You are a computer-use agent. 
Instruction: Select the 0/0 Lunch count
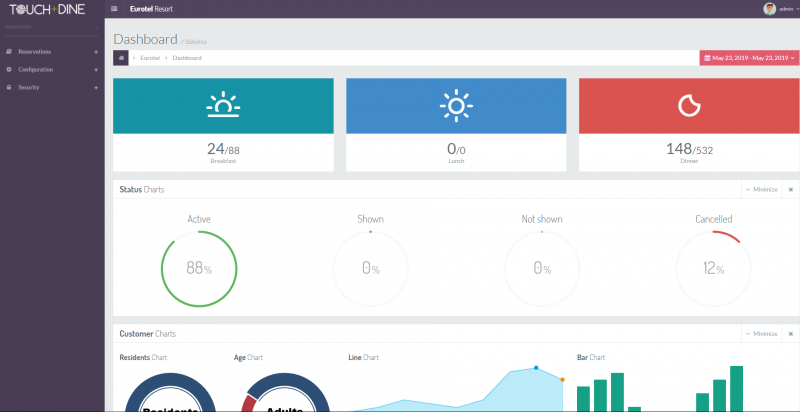[x=456, y=149]
